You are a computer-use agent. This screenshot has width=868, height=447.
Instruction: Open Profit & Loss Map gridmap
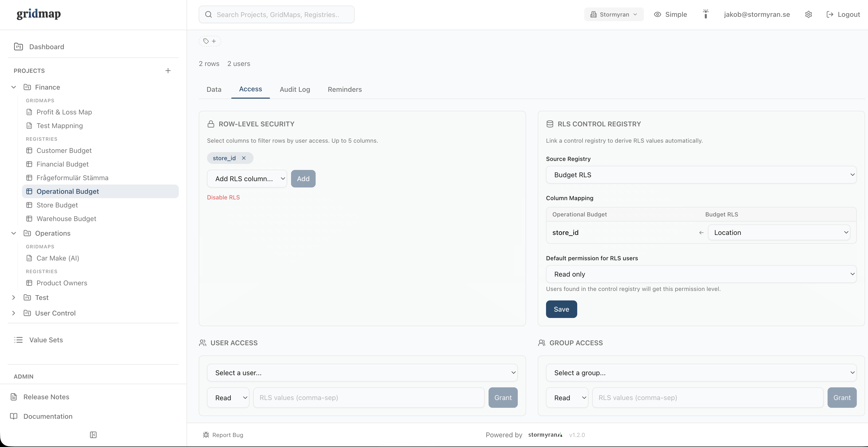tap(64, 112)
